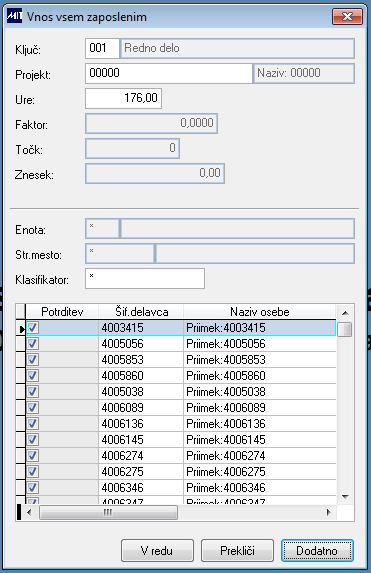This screenshot has height=573, width=371.
Task: Select name cell Priimek:4005860
Action: click(260, 376)
